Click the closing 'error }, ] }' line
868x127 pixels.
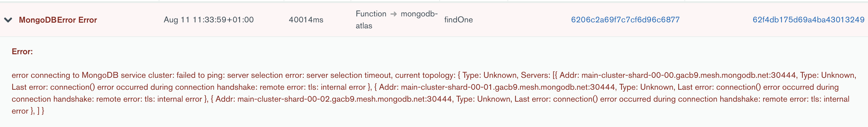point(28,111)
